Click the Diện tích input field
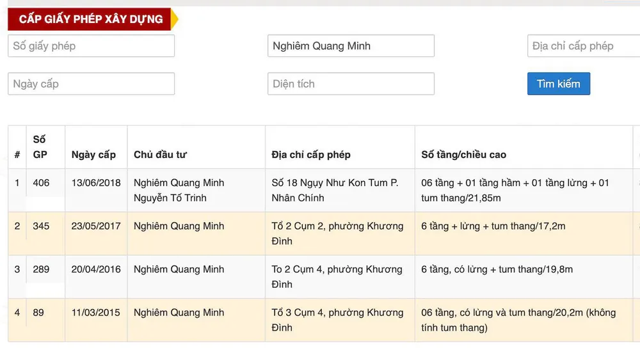The height and width of the screenshot is (364, 640). 351,84
